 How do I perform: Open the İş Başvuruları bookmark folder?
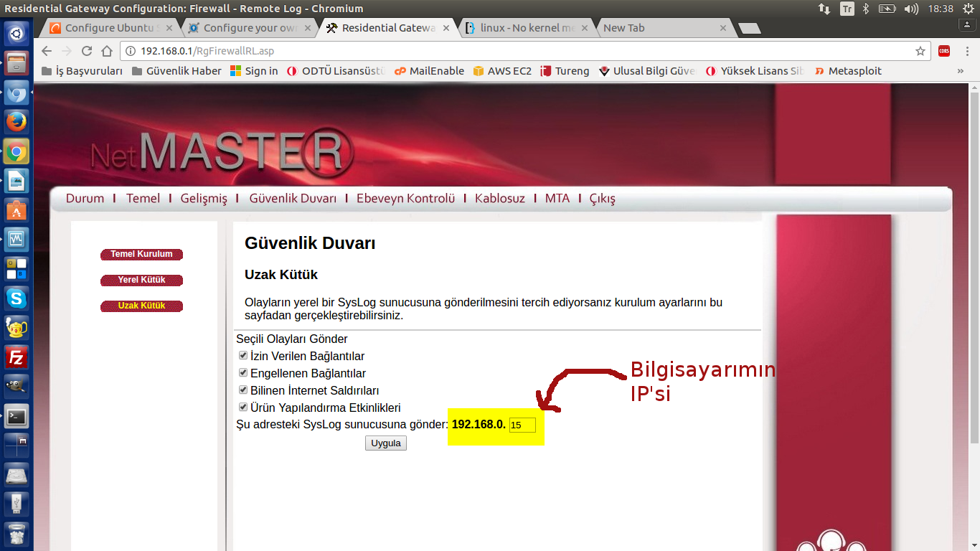pos(83,71)
